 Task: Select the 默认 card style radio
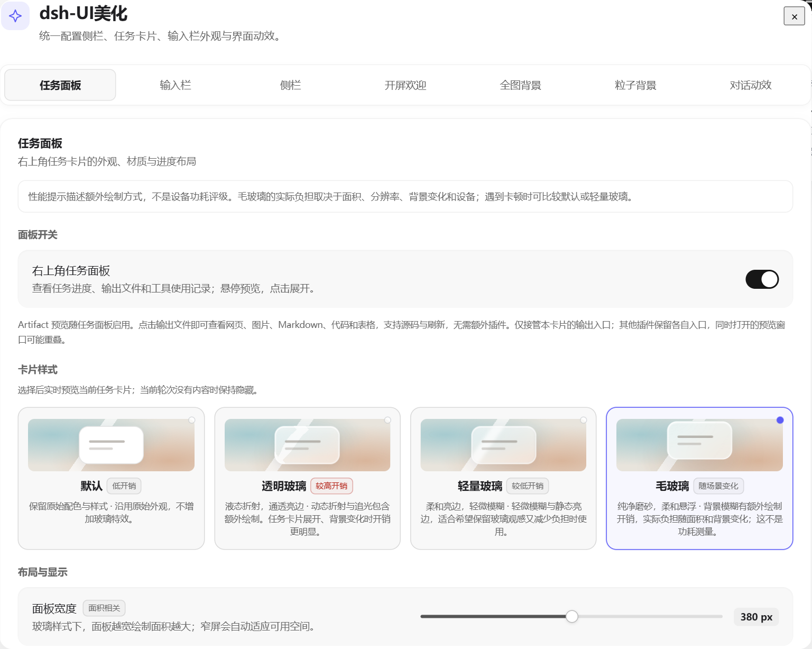point(192,420)
